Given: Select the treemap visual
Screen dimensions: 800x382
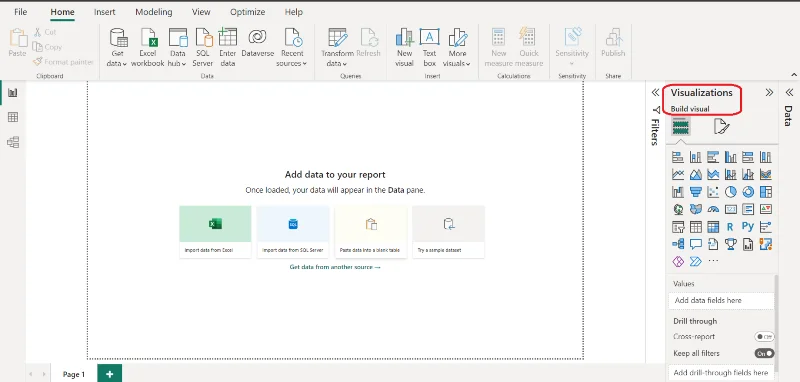Looking at the screenshot, I should coord(766,192).
